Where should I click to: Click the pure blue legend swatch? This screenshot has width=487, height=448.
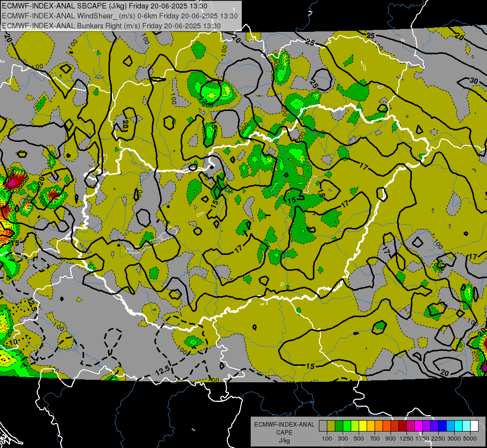(443, 426)
